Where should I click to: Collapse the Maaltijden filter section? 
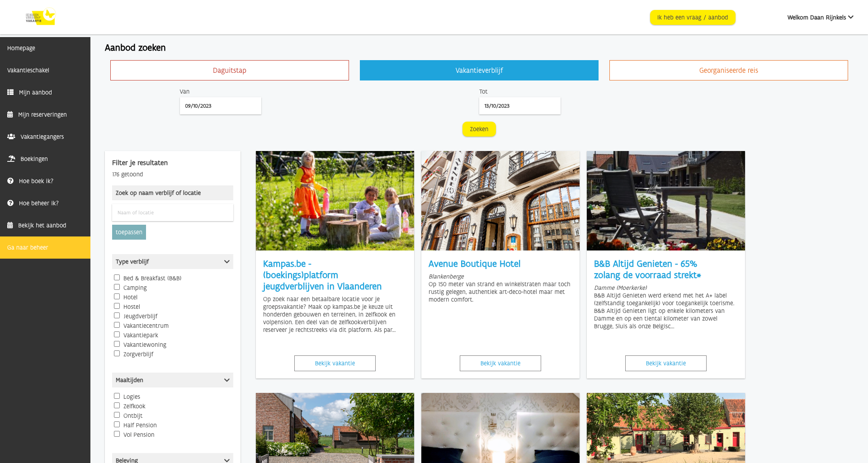226,380
